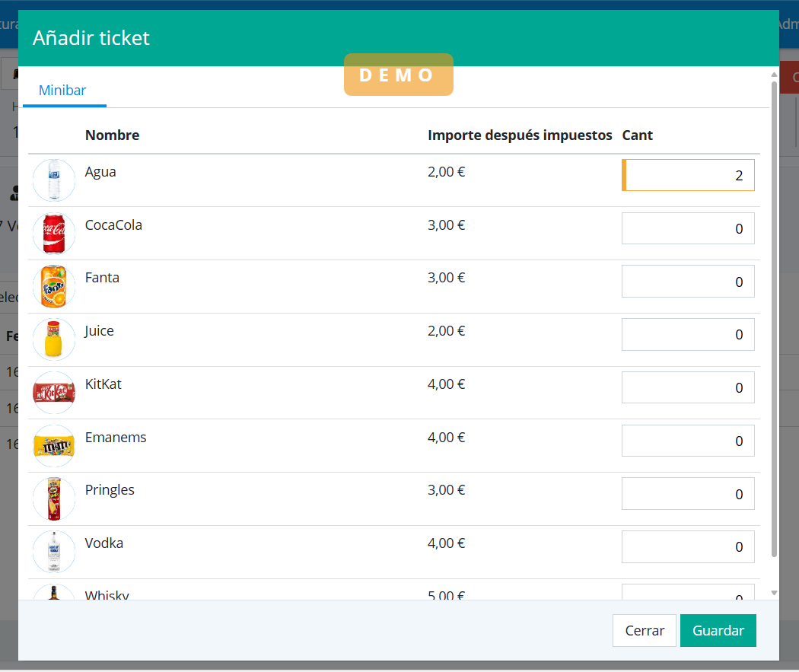799x672 pixels.
Task: Click the KitKat bar product image
Action: pos(54,393)
